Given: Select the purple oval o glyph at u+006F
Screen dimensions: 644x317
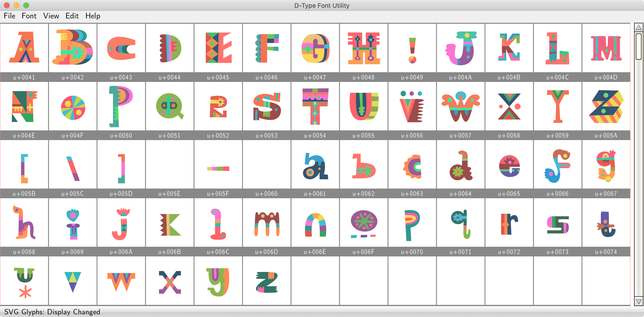Looking at the screenshot, I should pyautogui.click(x=364, y=224).
